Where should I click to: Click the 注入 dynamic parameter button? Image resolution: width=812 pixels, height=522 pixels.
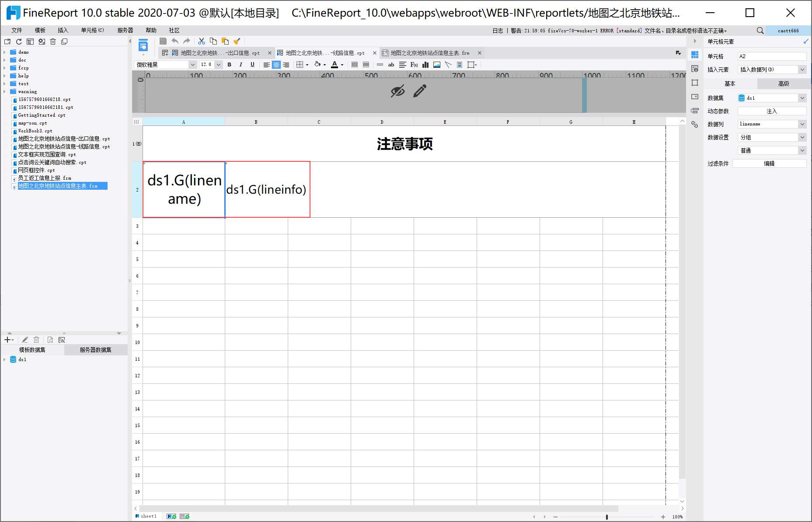772,111
